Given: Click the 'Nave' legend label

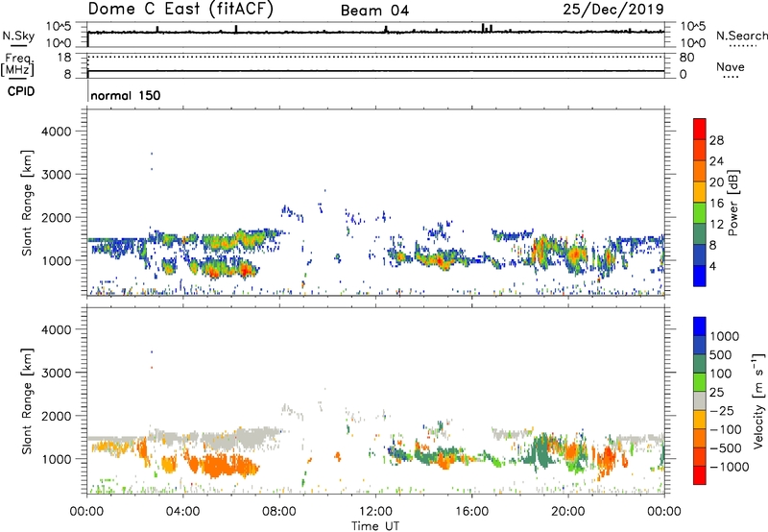Looking at the screenshot, I should pyautogui.click(x=731, y=66).
